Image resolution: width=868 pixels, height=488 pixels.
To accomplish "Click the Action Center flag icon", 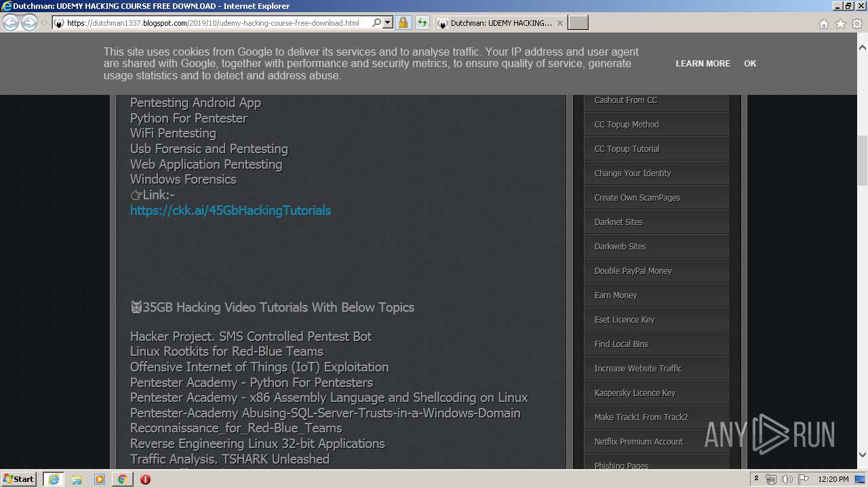I will 804,479.
